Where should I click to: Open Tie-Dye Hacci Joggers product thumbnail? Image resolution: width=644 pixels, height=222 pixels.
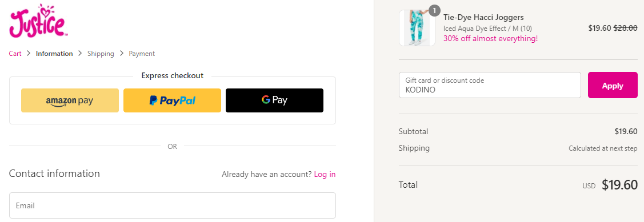coord(417,28)
